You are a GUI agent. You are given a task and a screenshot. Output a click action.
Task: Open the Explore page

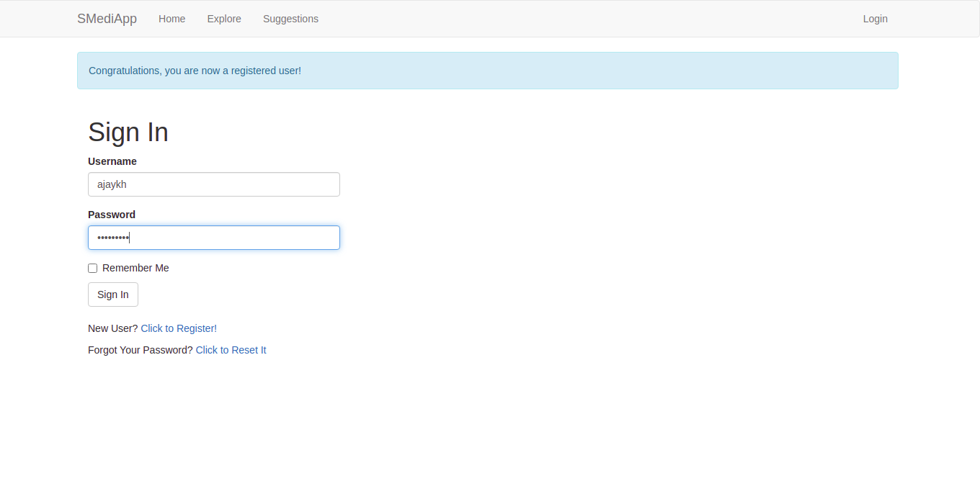223,19
